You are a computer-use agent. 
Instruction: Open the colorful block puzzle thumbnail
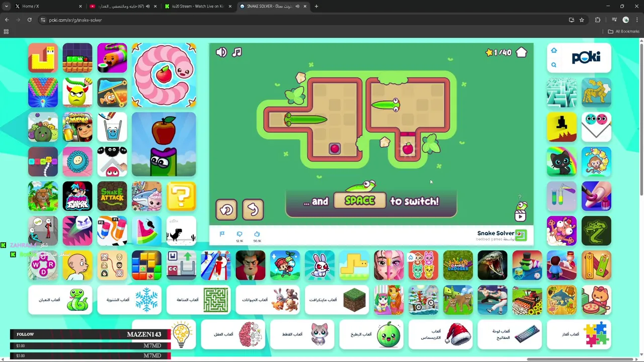(146, 265)
